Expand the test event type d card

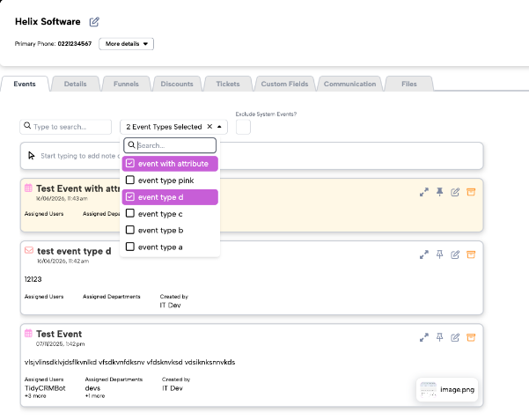[424, 254]
